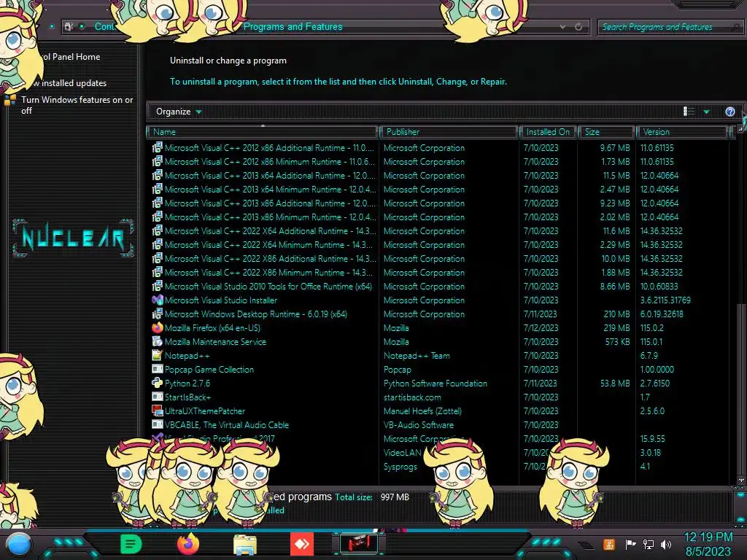Select the Microsoft Visual Studio Installer icon

[x=158, y=300]
